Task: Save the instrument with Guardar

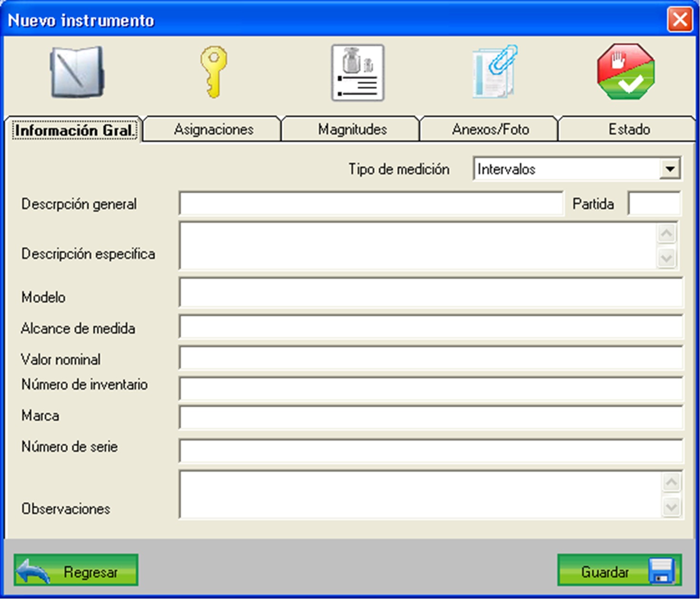Action: point(619,570)
